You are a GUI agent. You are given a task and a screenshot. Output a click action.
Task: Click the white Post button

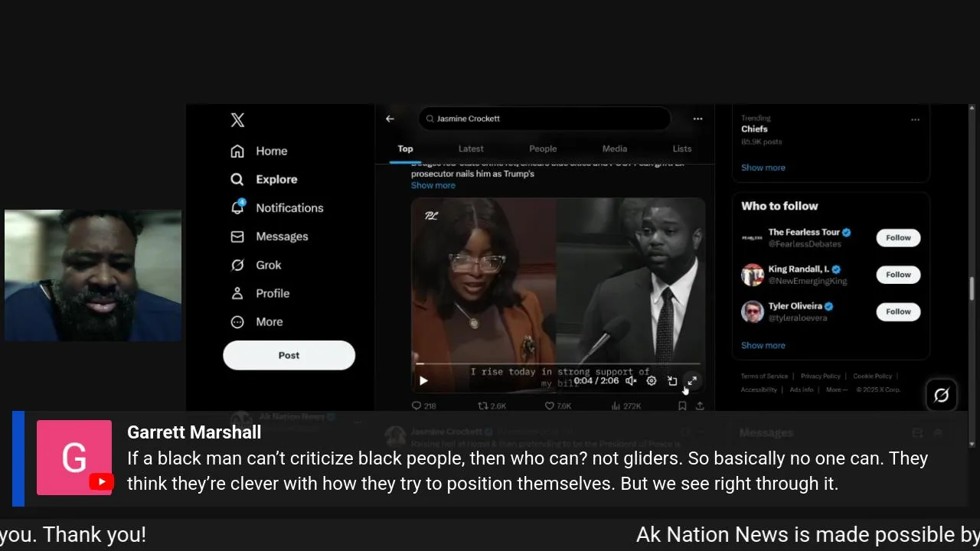pyautogui.click(x=289, y=355)
